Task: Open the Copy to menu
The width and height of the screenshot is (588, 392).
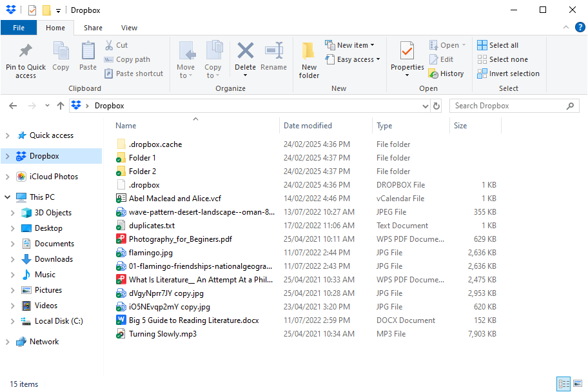Action: 213,60
